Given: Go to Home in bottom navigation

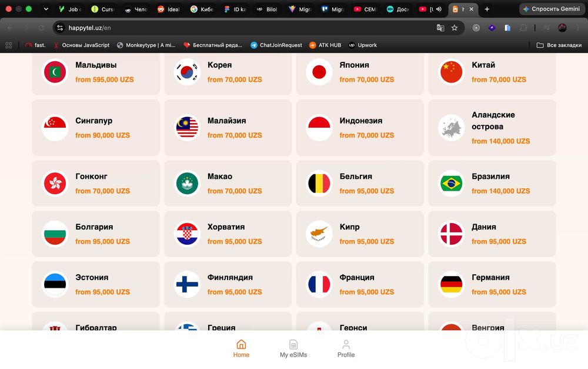Looking at the screenshot, I should tap(241, 349).
